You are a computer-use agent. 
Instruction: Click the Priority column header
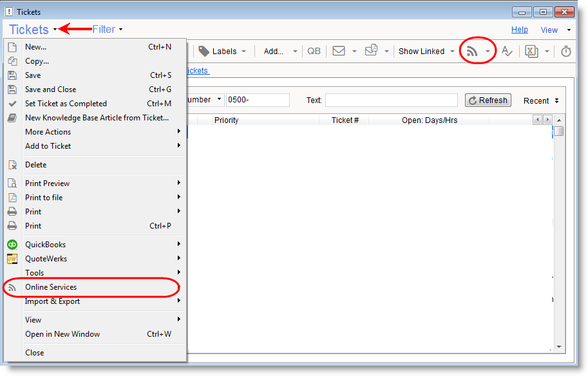pos(227,120)
